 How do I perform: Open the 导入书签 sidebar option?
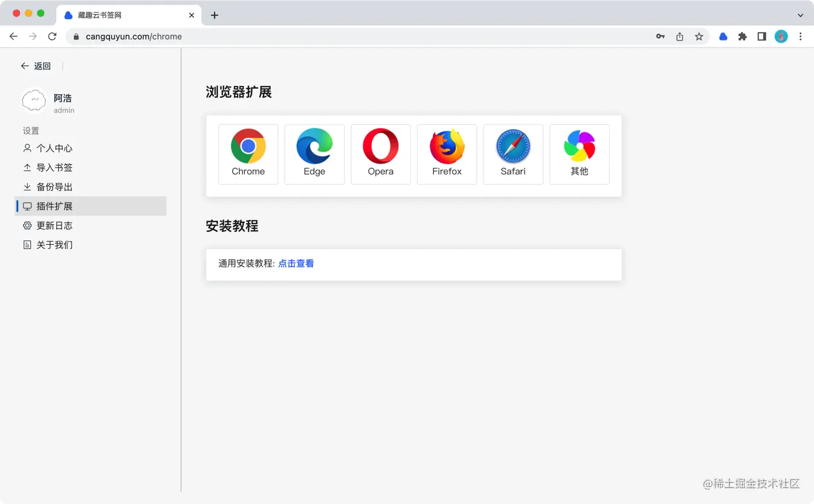[x=54, y=167]
